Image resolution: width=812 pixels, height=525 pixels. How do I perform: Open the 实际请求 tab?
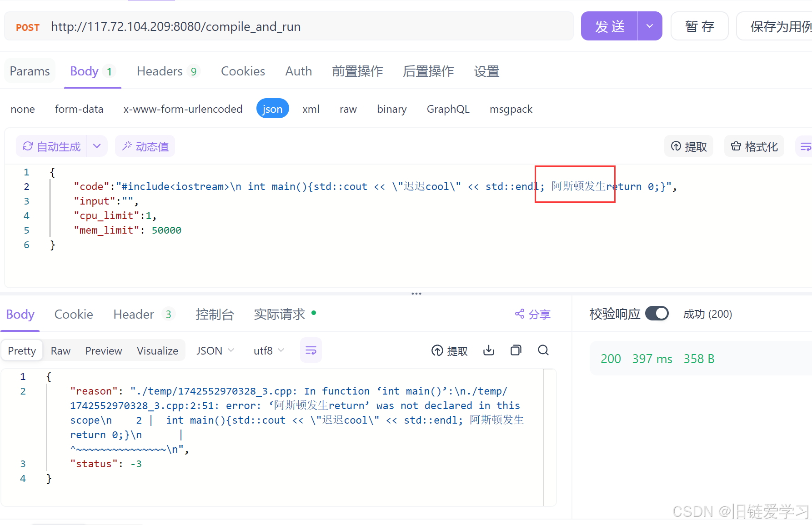[285, 314]
